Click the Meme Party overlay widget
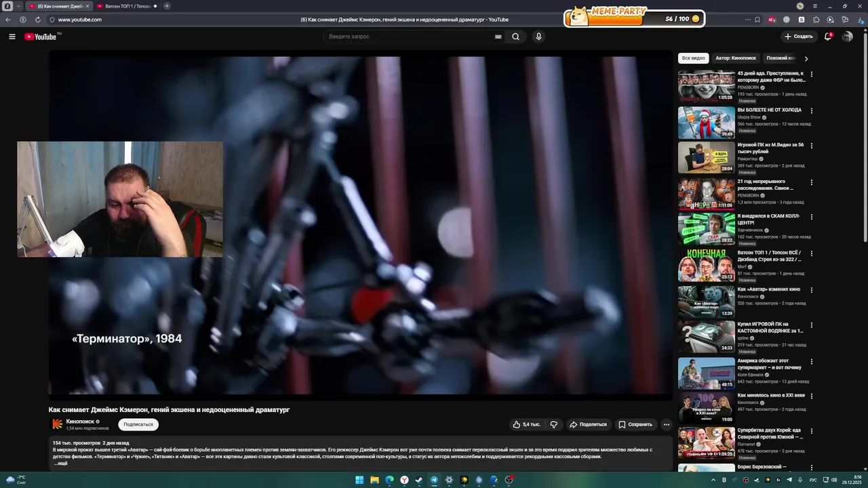The width and height of the screenshot is (868, 488). (635, 18)
